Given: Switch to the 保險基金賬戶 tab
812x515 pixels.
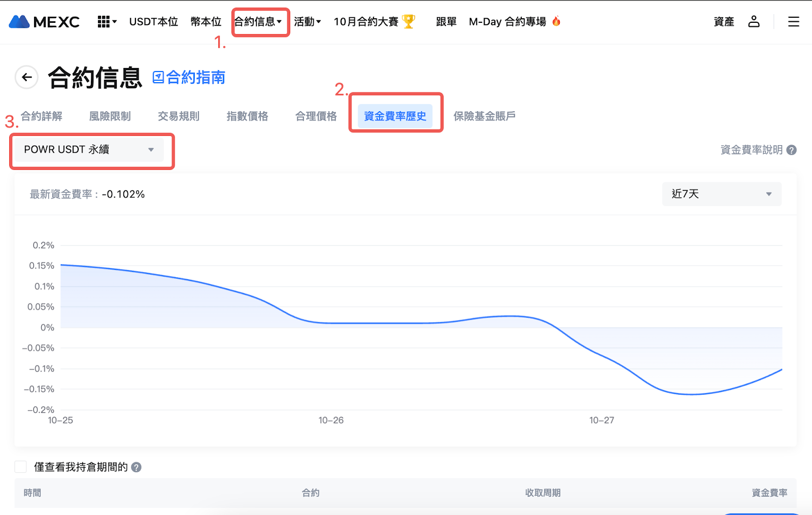Looking at the screenshot, I should point(484,116).
